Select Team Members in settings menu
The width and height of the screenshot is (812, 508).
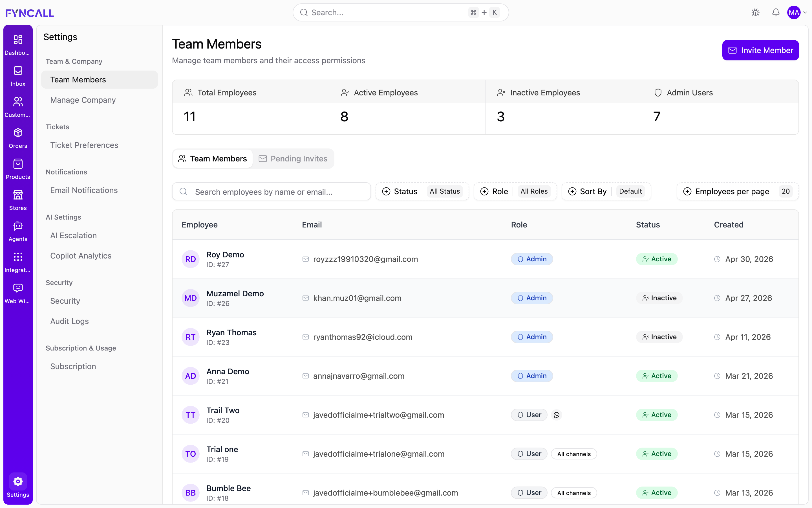coord(99,80)
